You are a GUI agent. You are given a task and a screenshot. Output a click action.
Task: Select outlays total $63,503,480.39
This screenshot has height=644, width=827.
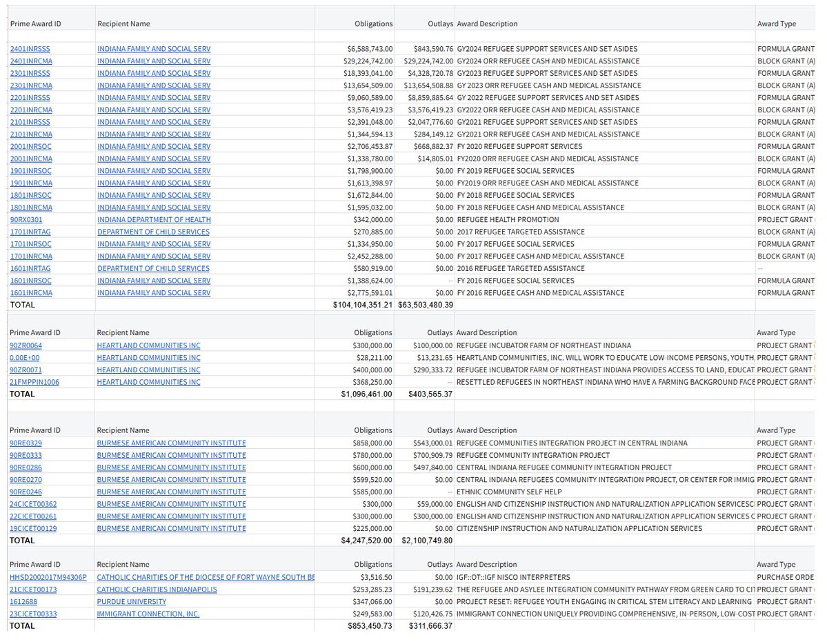click(426, 305)
